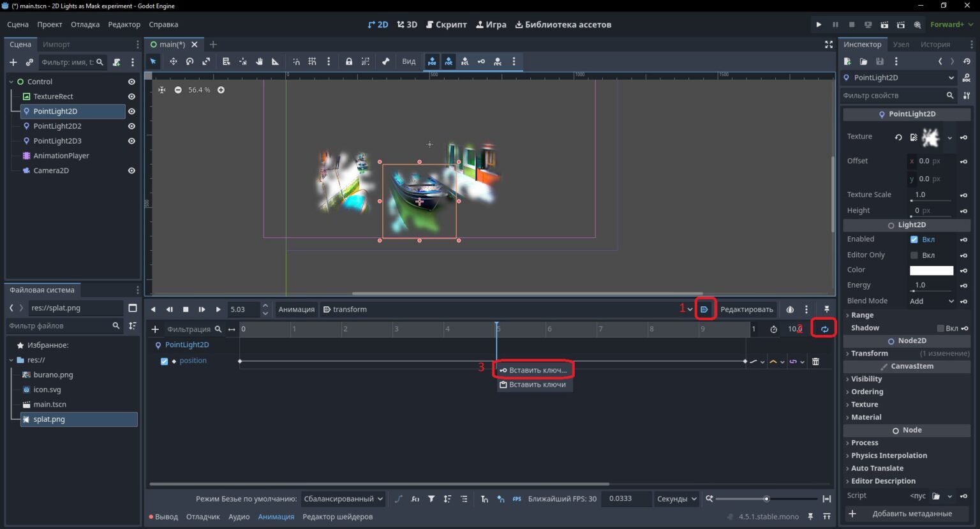Run the project with play icon
The height and width of the screenshot is (529, 980).
(819, 25)
